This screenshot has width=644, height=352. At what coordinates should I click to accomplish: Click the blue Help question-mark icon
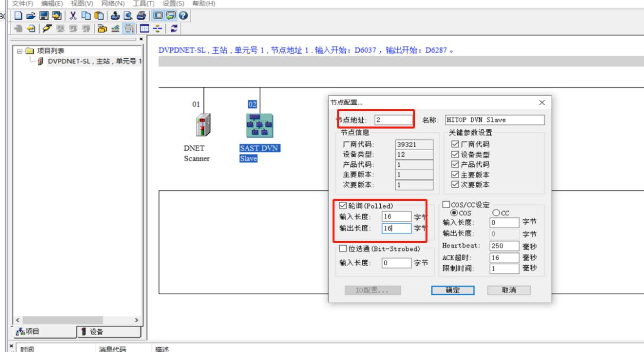tap(183, 15)
